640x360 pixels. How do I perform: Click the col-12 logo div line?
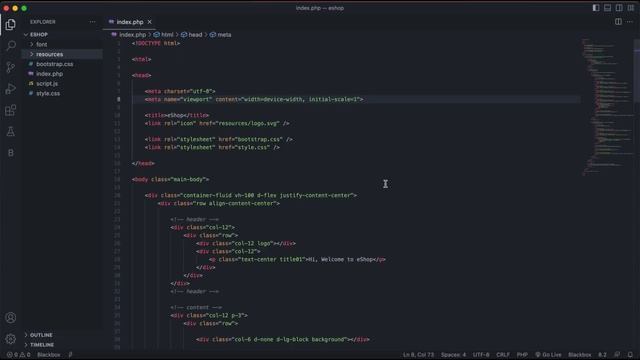point(246,244)
